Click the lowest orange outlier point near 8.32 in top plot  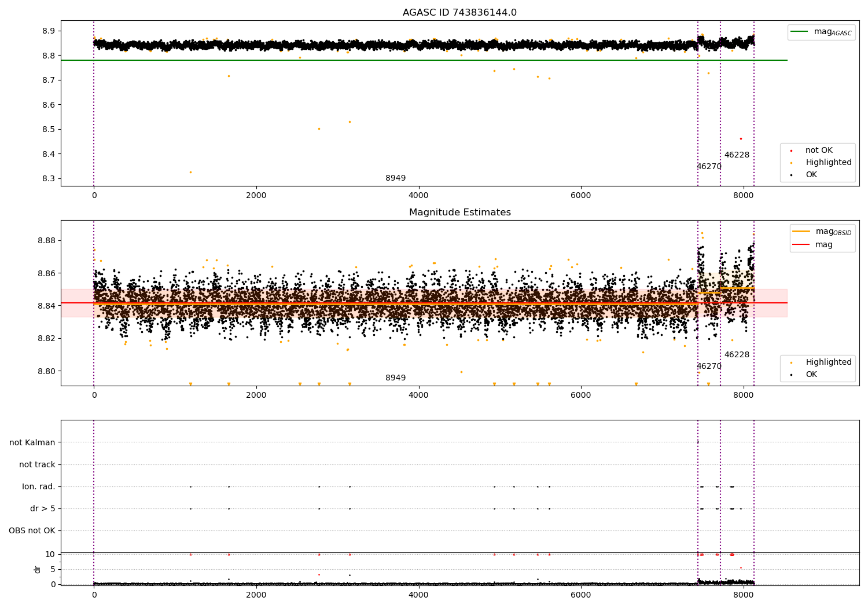click(x=190, y=172)
